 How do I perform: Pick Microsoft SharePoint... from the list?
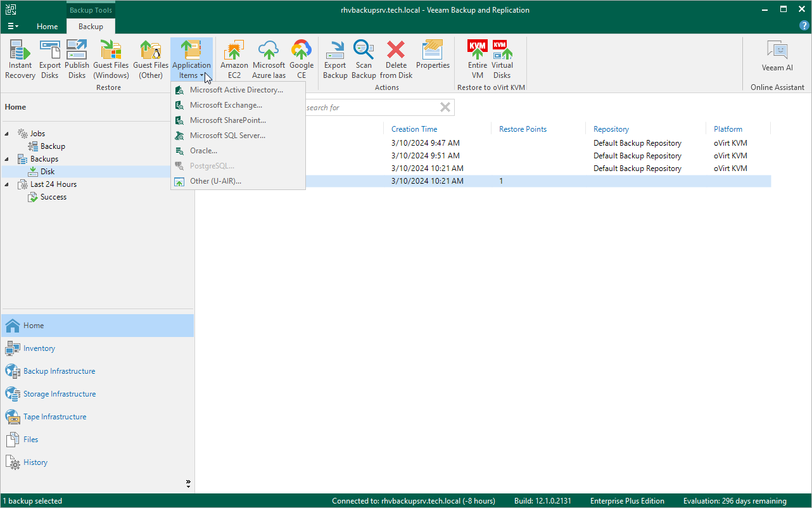click(238, 120)
